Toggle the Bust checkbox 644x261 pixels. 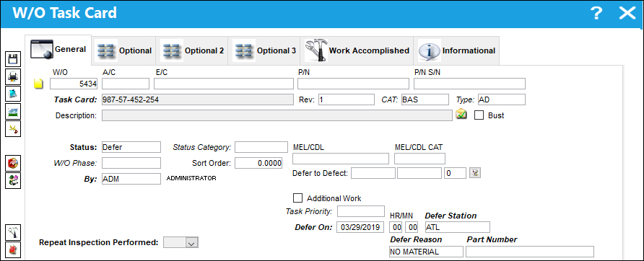click(479, 115)
